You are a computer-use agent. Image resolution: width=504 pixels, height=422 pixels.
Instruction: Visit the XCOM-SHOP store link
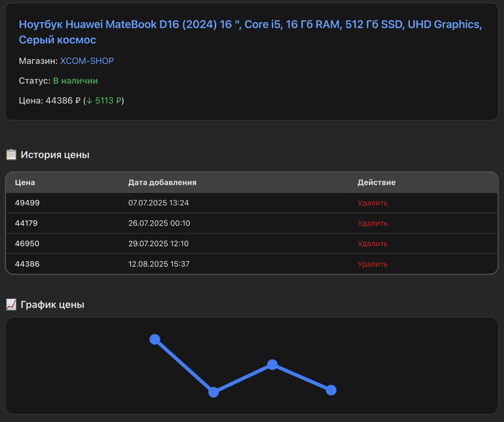coord(87,61)
